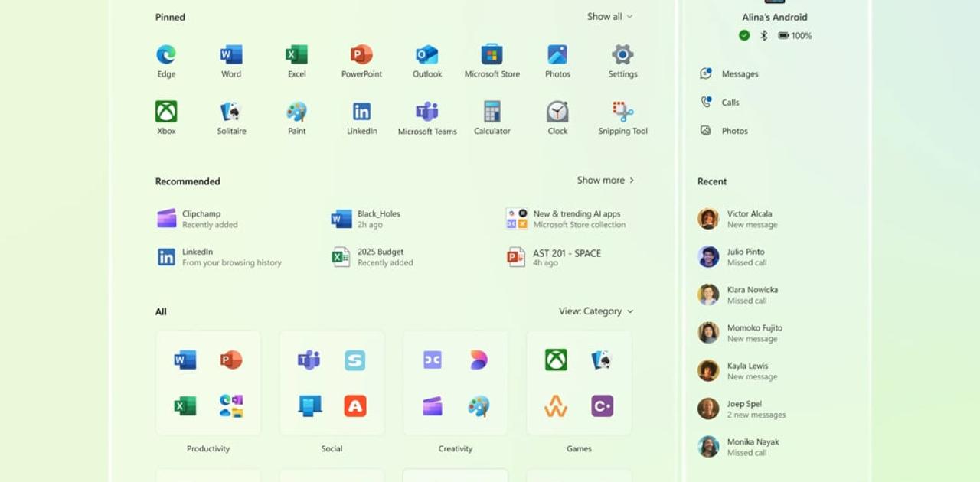Open the pinned LinkedIn app
This screenshot has height=482, width=980.
(x=361, y=118)
